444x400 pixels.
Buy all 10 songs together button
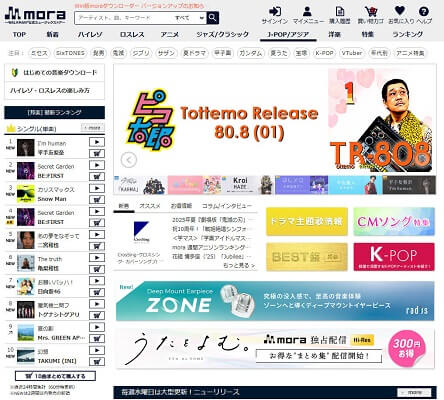point(55,376)
